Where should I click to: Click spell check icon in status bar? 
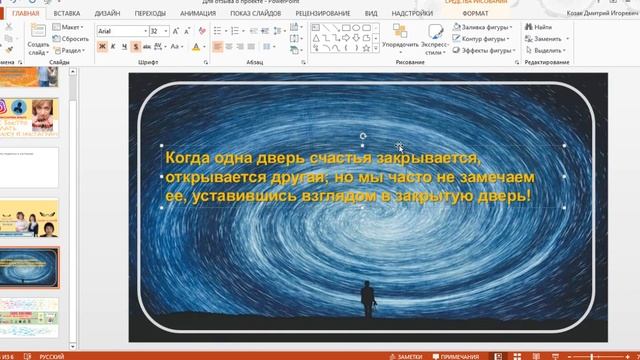[27, 356]
